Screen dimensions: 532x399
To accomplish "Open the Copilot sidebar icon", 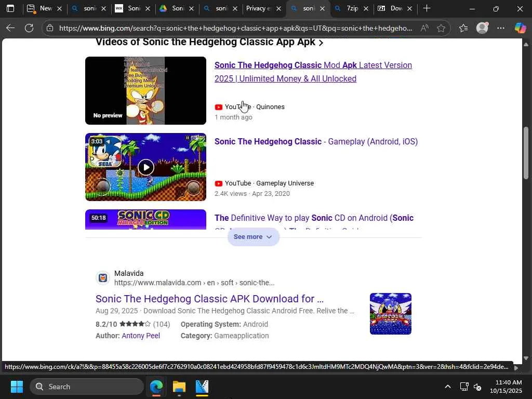I will pos(520,28).
